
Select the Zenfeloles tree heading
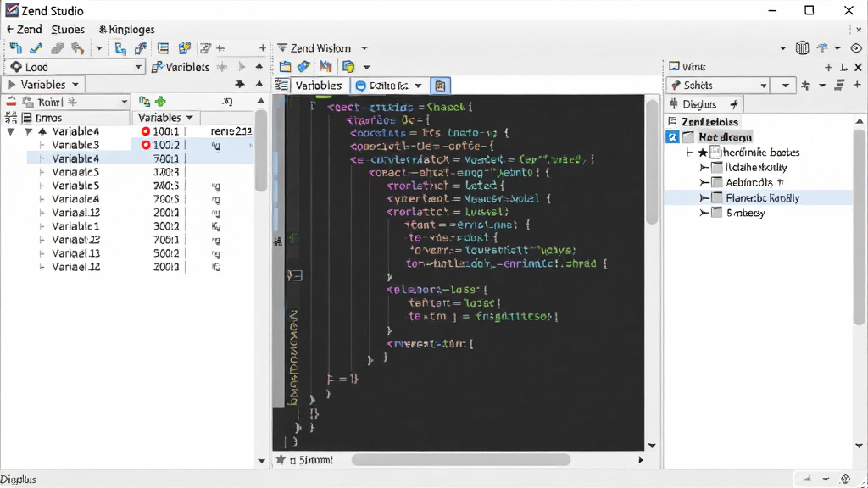tap(709, 122)
